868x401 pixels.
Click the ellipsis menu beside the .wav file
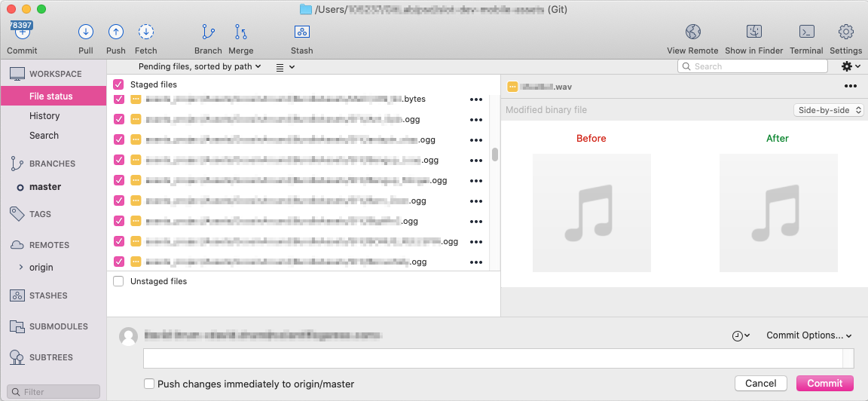(x=851, y=87)
